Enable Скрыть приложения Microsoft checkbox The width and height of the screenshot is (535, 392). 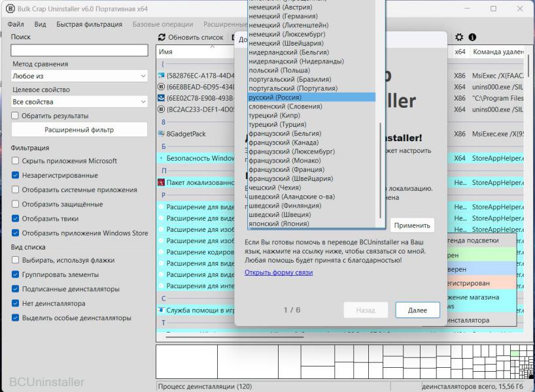click(16, 161)
